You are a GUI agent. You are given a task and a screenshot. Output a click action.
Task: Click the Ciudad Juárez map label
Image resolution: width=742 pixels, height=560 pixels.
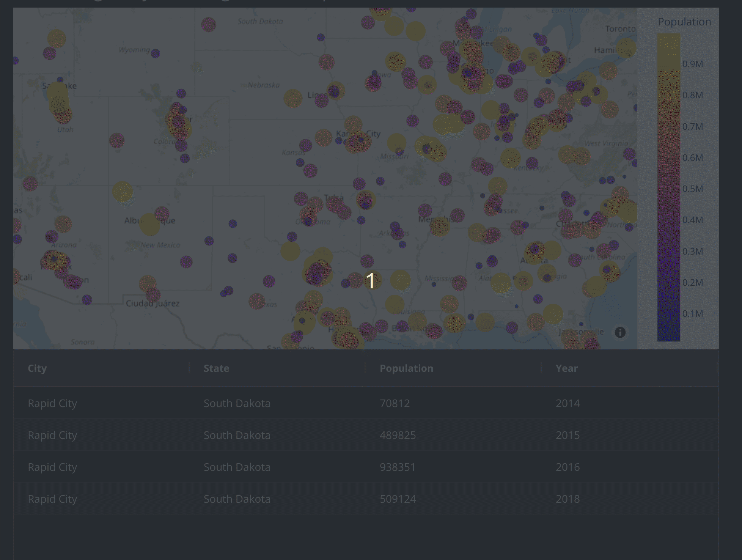click(x=152, y=304)
